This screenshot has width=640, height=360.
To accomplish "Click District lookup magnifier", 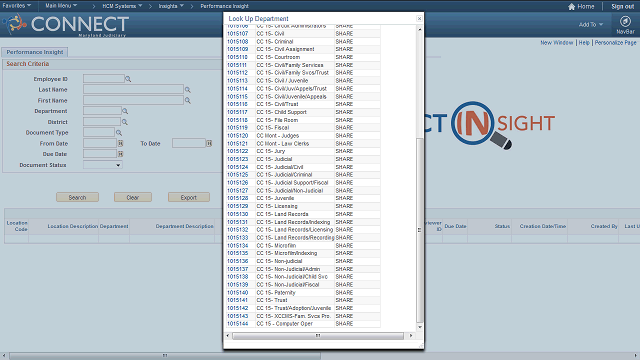I will point(125,122).
